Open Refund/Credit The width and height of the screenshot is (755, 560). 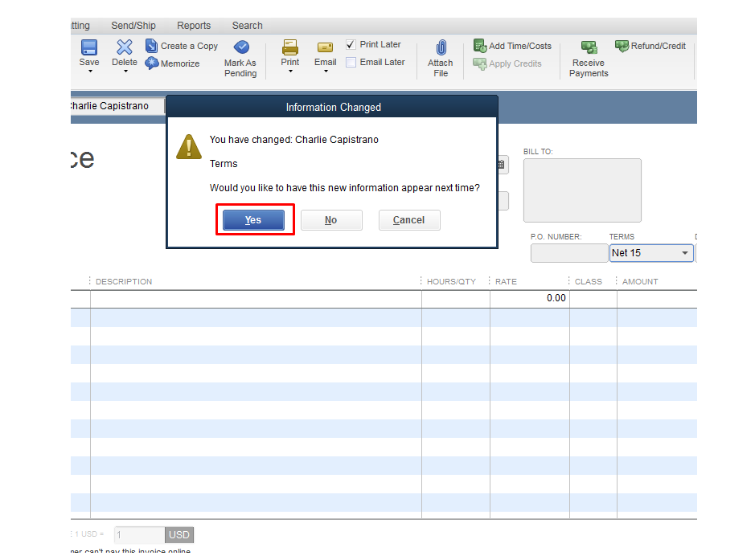(650, 46)
